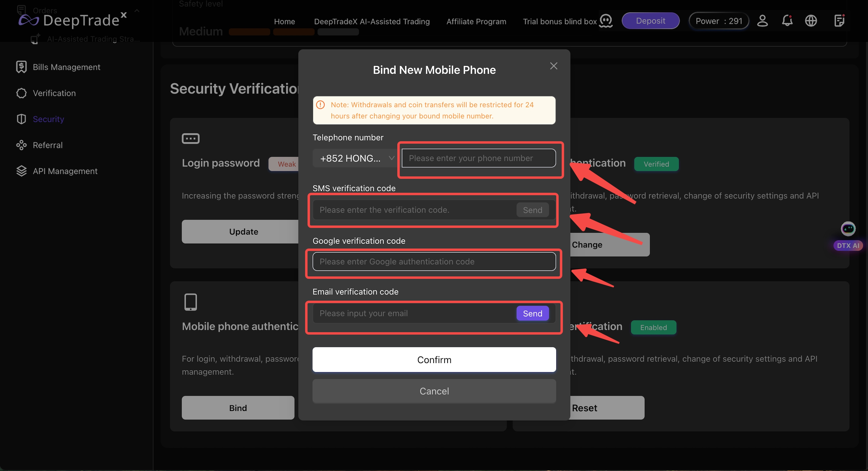Click the Verified status badge
Image resolution: width=868 pixels, height=471 pixels.
click(x=656, y=164)
